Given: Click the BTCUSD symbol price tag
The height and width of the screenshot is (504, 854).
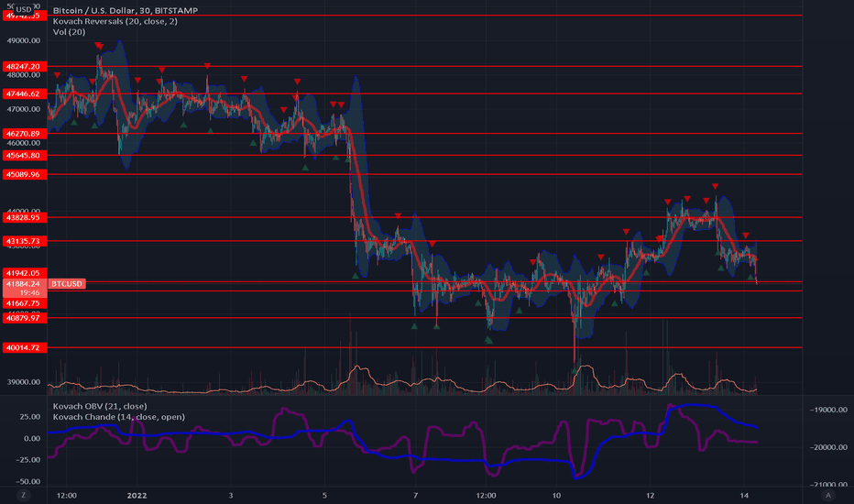Looking at the screenshot, I should (x=67, y=284).
